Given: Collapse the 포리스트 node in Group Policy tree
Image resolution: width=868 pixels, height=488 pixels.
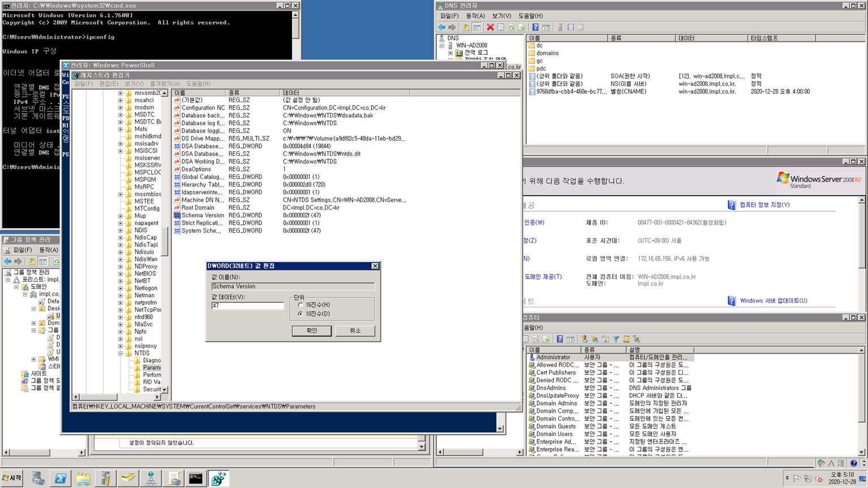Looking at the screenshot, I should pyautogui.click(x=8, y=280).
